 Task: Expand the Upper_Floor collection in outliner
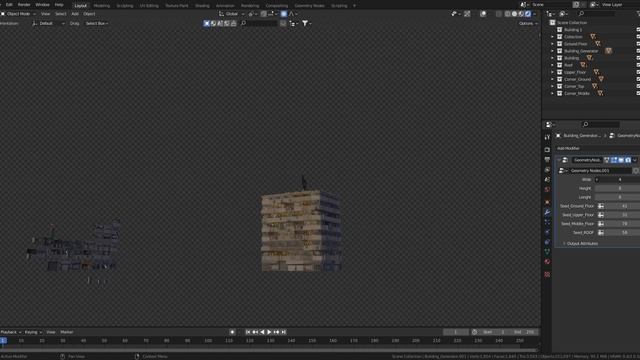coord(552,72)
